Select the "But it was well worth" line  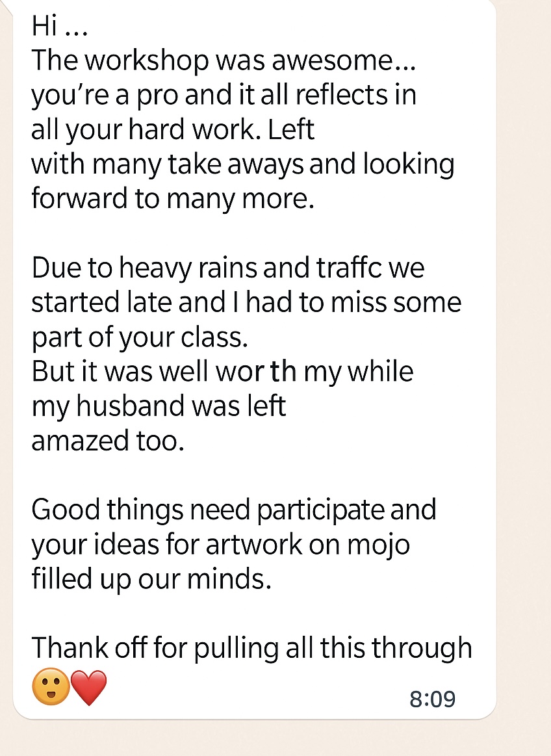222,371
